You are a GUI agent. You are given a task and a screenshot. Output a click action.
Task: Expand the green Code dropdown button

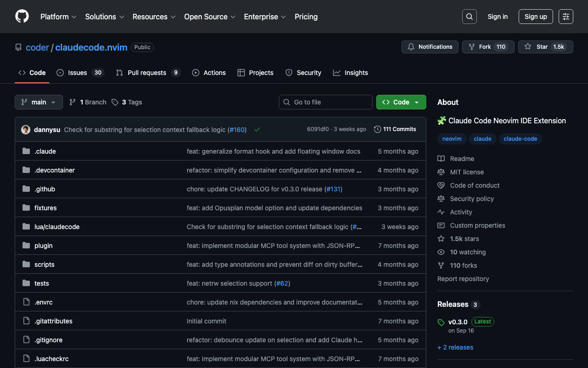[x=401, y=102]
